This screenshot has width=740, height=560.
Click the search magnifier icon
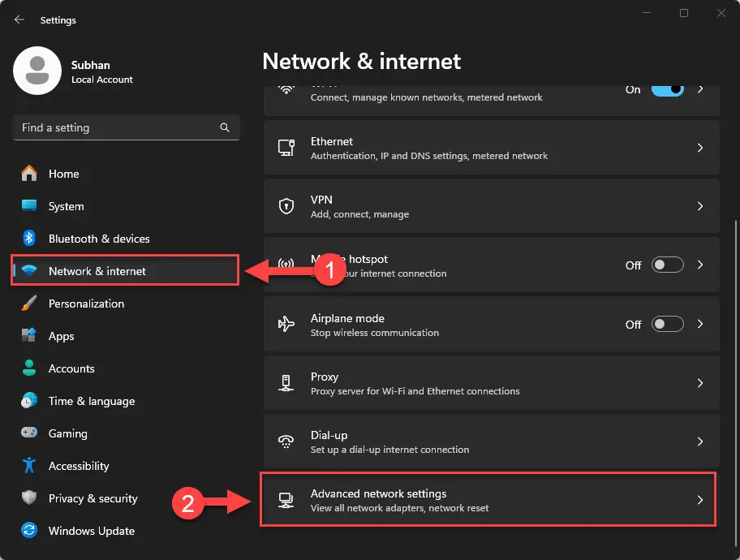[x=225, y=127]
